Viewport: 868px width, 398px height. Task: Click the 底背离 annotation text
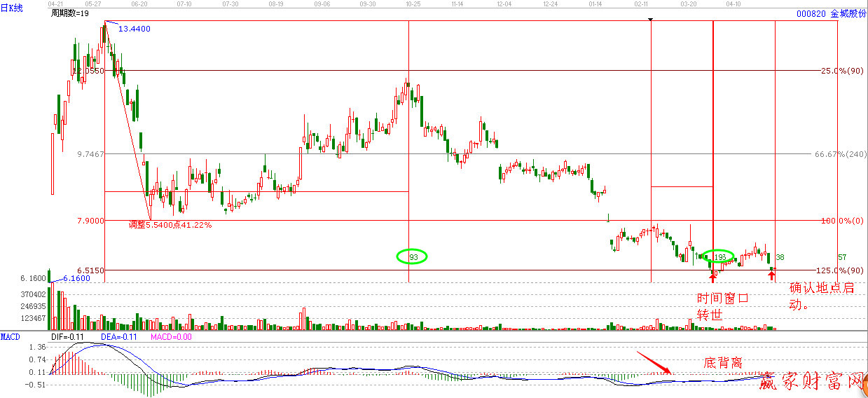click(722, 362)
